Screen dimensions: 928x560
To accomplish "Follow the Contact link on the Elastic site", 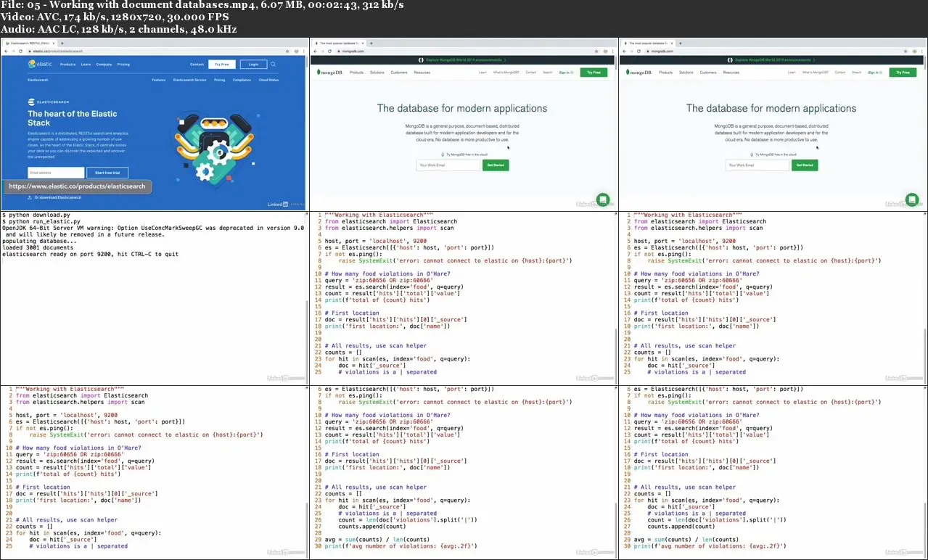I will [x=197, y=65].
